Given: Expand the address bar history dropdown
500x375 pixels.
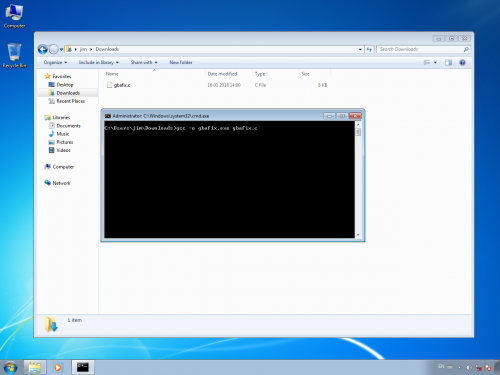Looking at the screenshot, I should [360, 49].
